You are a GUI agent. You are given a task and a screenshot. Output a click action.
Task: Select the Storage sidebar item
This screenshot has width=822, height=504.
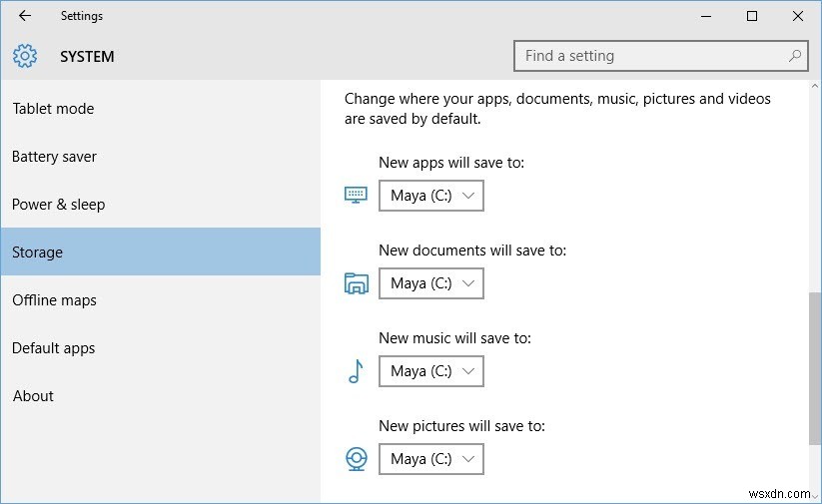161,252
